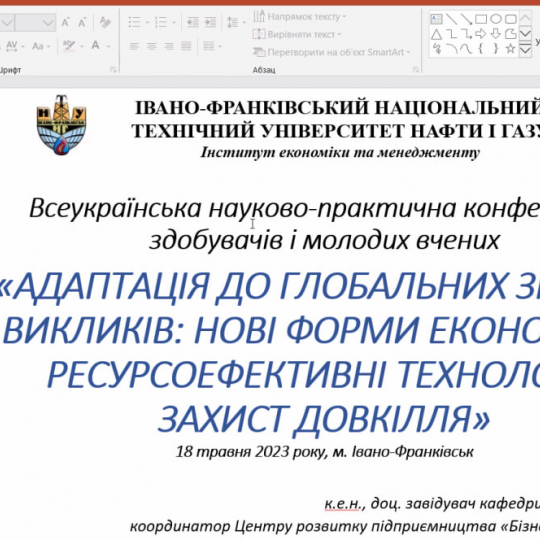Align text left
540x540 pixels.
click(134, 46)
